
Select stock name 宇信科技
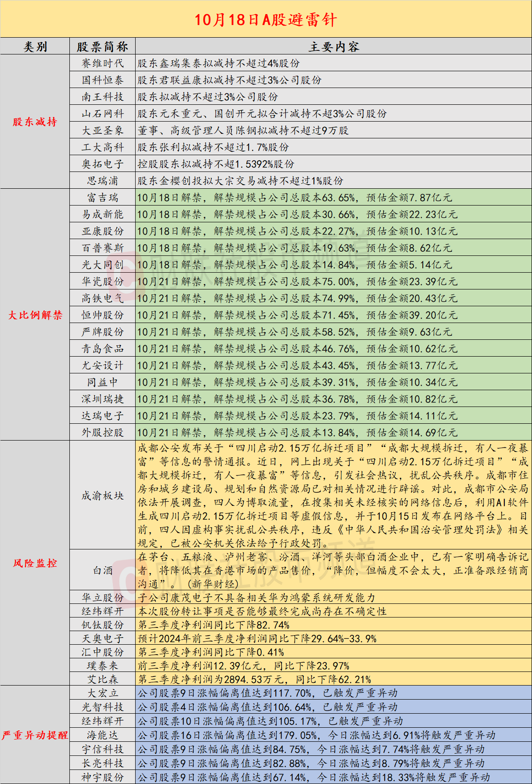pyautogui.click(x=102, y=749)
